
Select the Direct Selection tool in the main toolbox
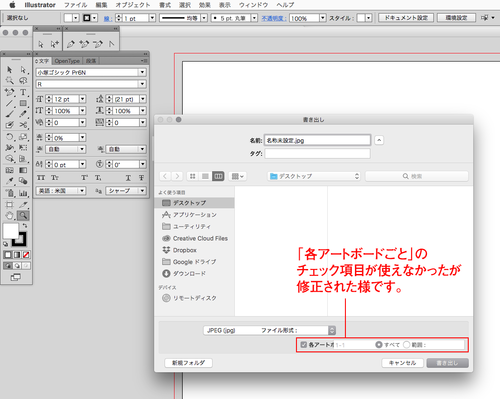tap(23, 70)
